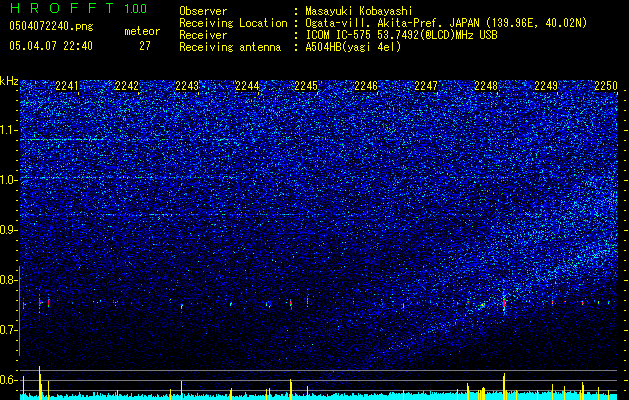Click the 0.6 kHz axis label
629x400 pixels.
pyautogui.click(x=9, y=380)
